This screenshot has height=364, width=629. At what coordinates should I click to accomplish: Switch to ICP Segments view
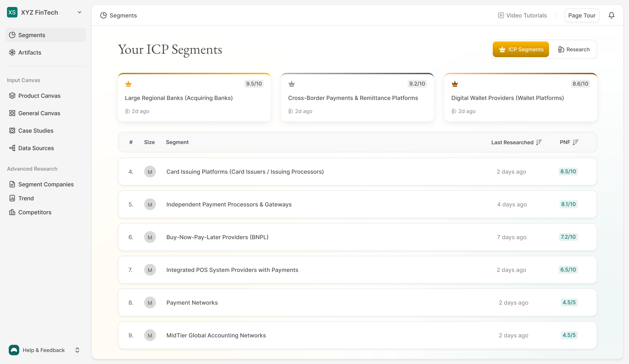[x=521, y=49]
